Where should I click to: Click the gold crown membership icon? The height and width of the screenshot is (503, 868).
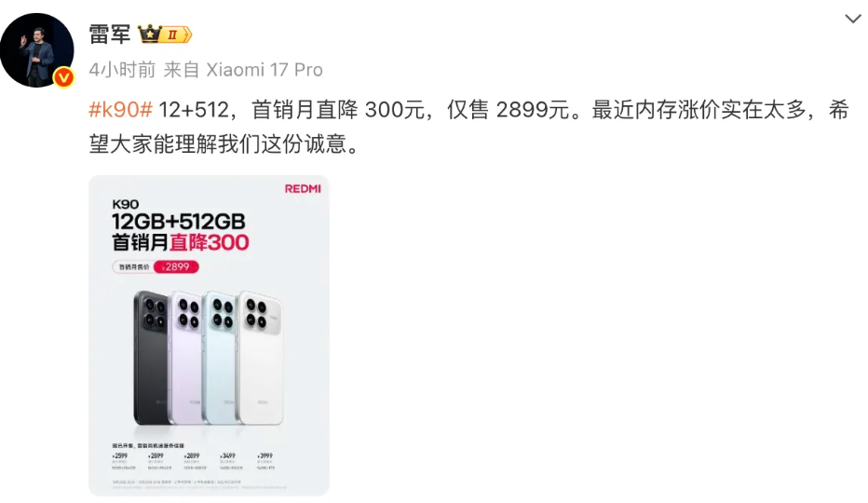(149, 34)
